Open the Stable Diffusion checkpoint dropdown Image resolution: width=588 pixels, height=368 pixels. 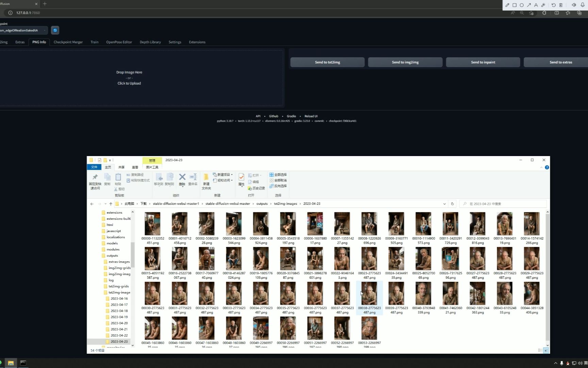click(x=23, y=30)
